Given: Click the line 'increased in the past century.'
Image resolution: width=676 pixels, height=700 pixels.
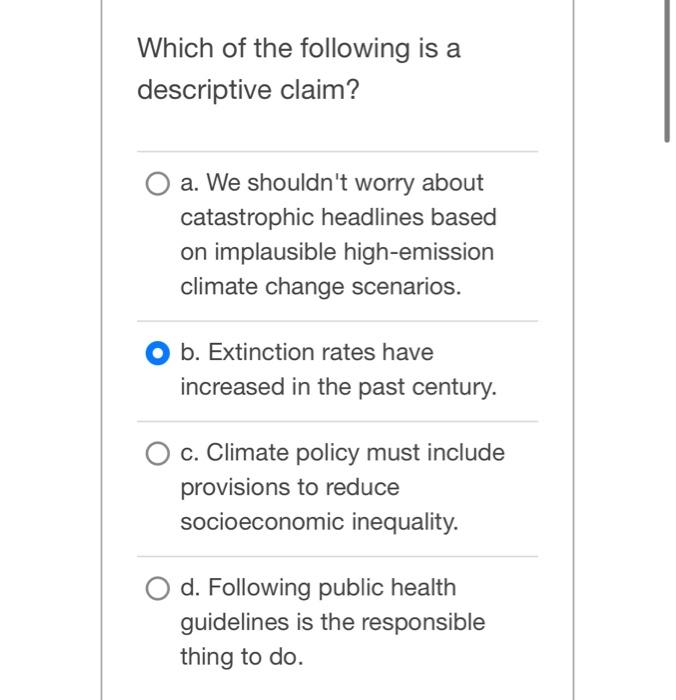Looking at the screenshot, I should coord(338,387).
